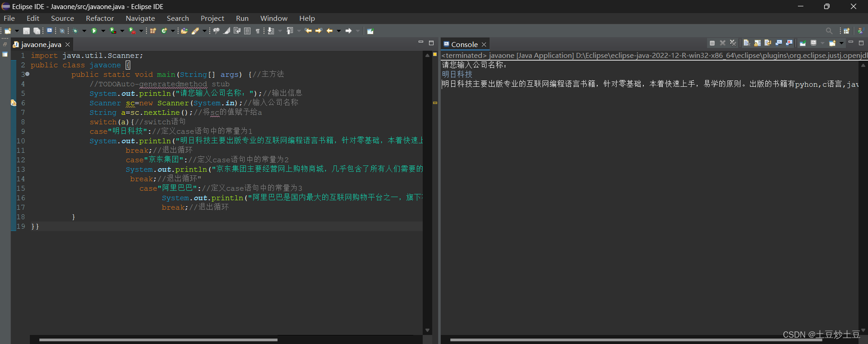Click the Display Selected Console icon
The height and width of the screenshot is (344, 868).
(813, 43)
